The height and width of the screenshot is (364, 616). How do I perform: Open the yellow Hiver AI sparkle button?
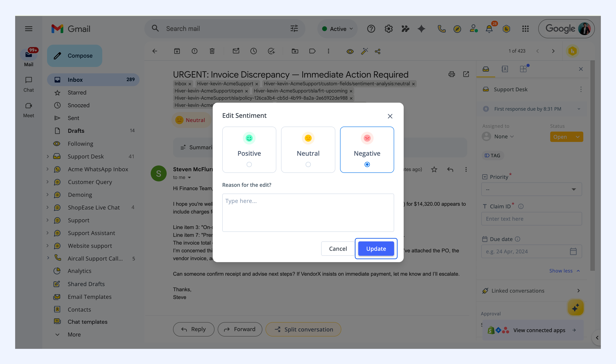click(x=575, y=307)
